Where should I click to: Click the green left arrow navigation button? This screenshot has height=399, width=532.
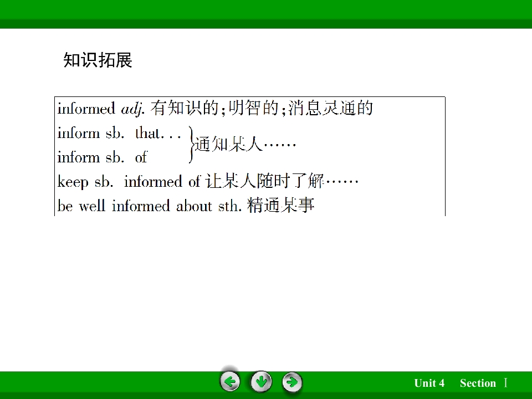coord(230,382)
